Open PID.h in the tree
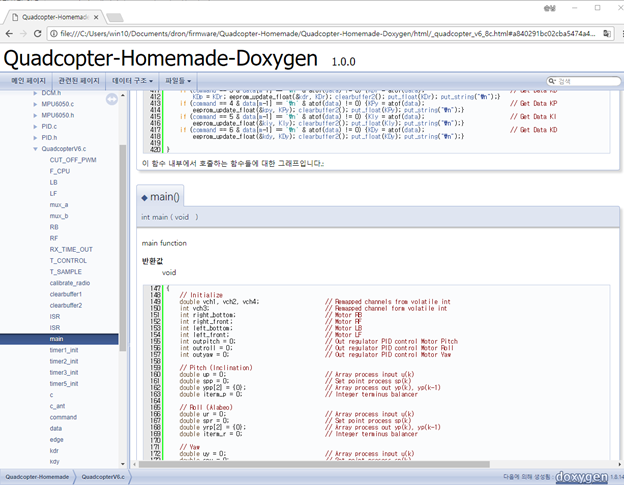 click(49, 138)
